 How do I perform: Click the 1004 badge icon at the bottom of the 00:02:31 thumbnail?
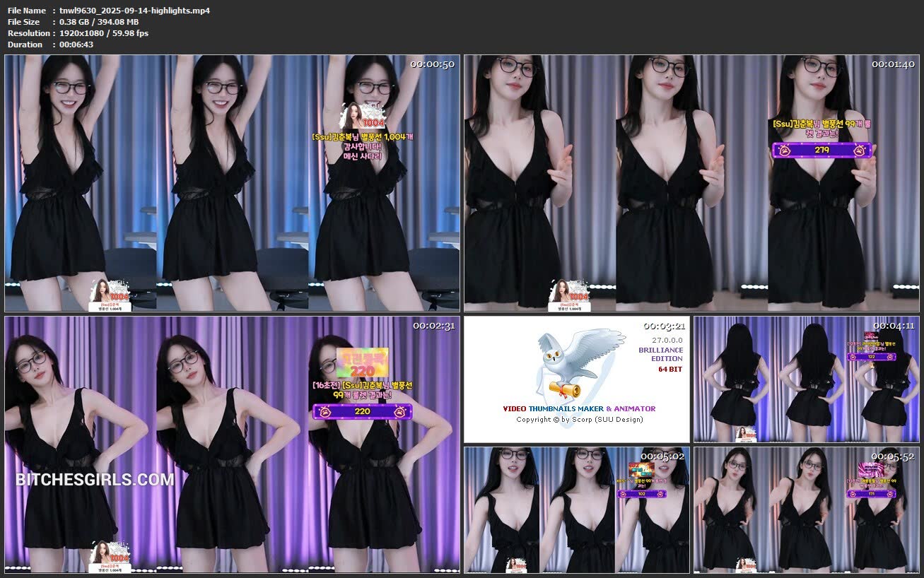(x=110, y=556)
